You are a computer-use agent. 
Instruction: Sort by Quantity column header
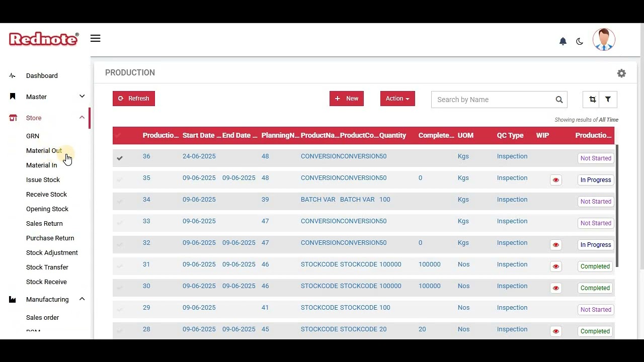[392, 135]
